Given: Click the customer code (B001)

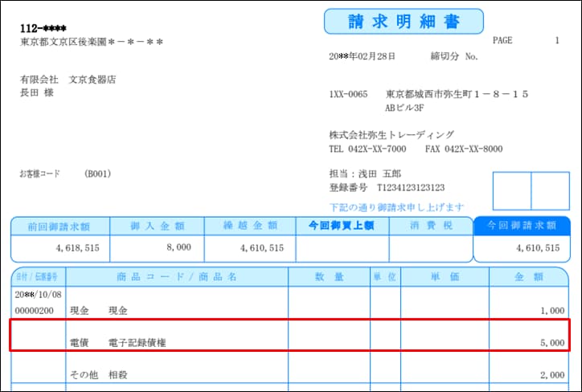Looking at the screenshot, I should coord(97,174).
